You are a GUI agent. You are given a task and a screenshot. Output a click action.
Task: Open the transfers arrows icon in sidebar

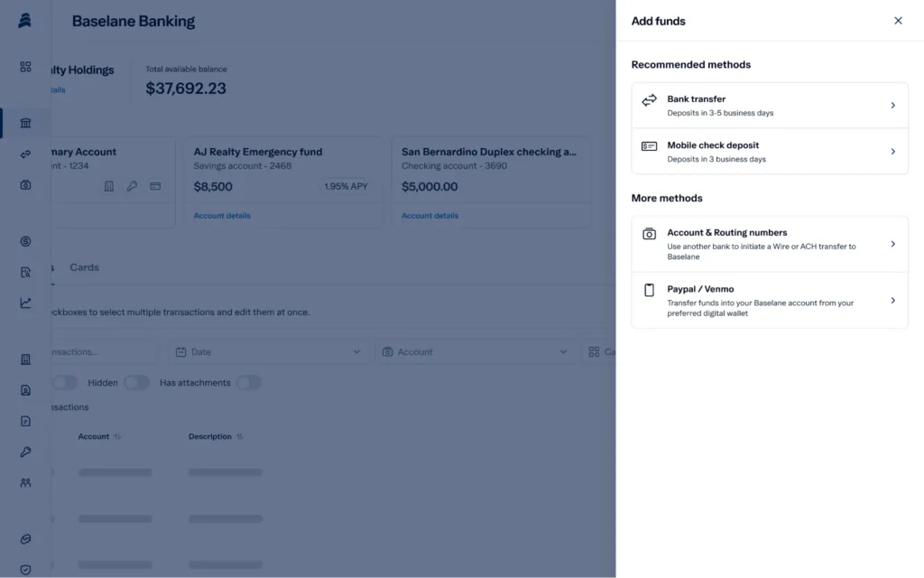[x=25, y=154]
